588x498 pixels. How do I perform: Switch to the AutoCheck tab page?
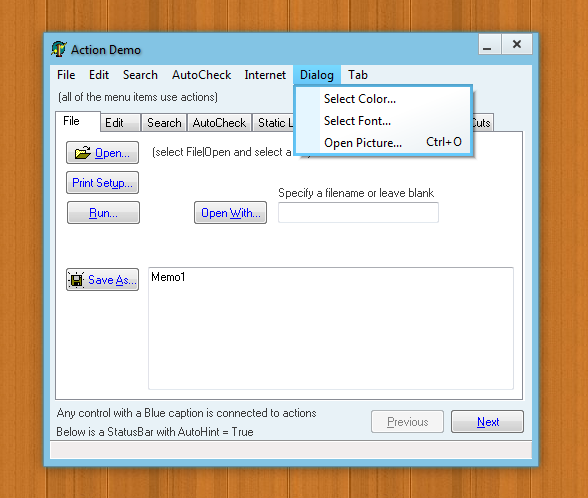[x=219, y=123]
